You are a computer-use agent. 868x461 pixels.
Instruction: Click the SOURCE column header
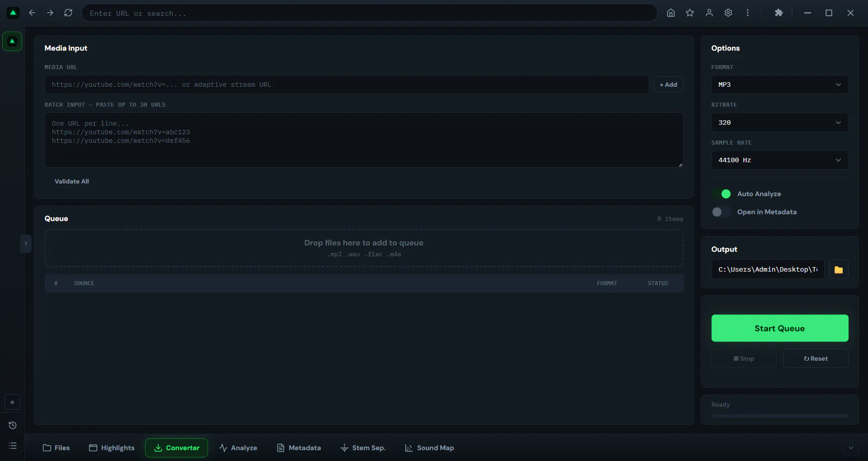point(84,283)
